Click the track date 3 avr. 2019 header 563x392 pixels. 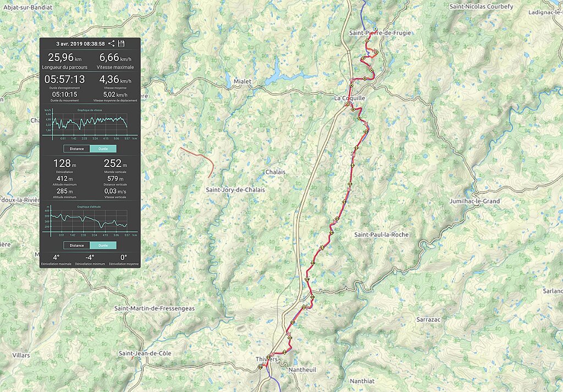click(x=80, y=44)
